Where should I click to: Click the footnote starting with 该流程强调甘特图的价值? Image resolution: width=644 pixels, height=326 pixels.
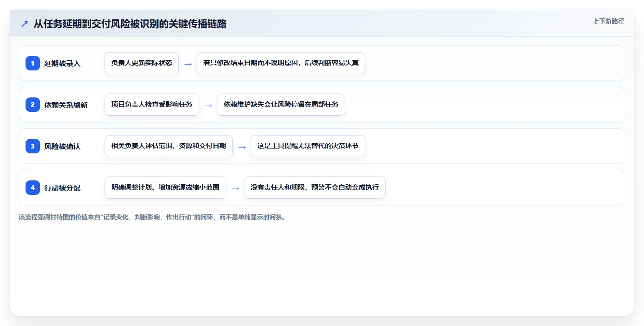click(x=152, y=217)
